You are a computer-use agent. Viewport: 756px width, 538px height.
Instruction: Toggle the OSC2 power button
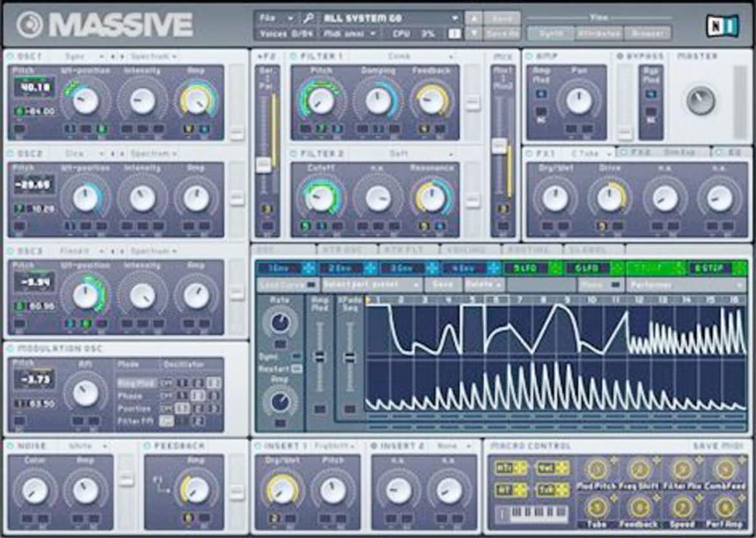pos(10,154)
